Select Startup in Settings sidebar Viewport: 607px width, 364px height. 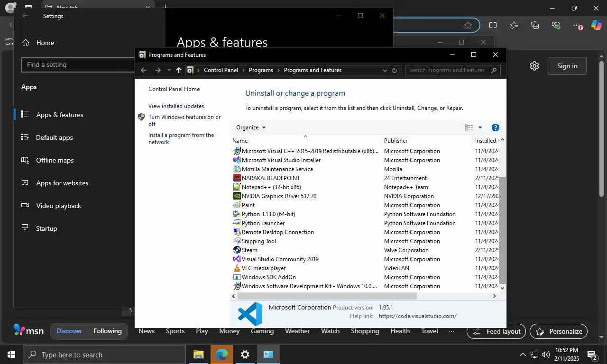click(x=46, y=228)
